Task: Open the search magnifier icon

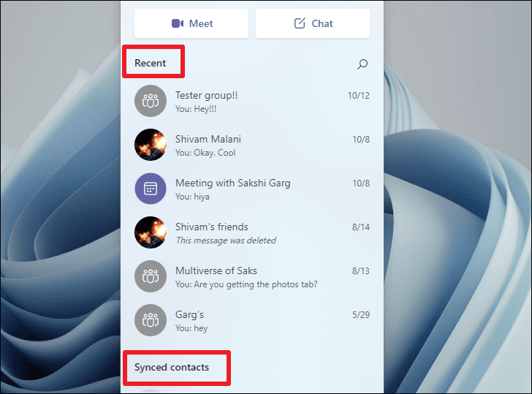Action: click(x=362, y=64)
